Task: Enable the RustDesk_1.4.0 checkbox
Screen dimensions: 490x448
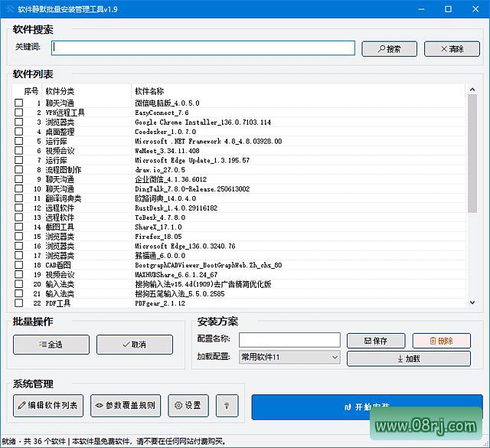Action: [19, 208]
